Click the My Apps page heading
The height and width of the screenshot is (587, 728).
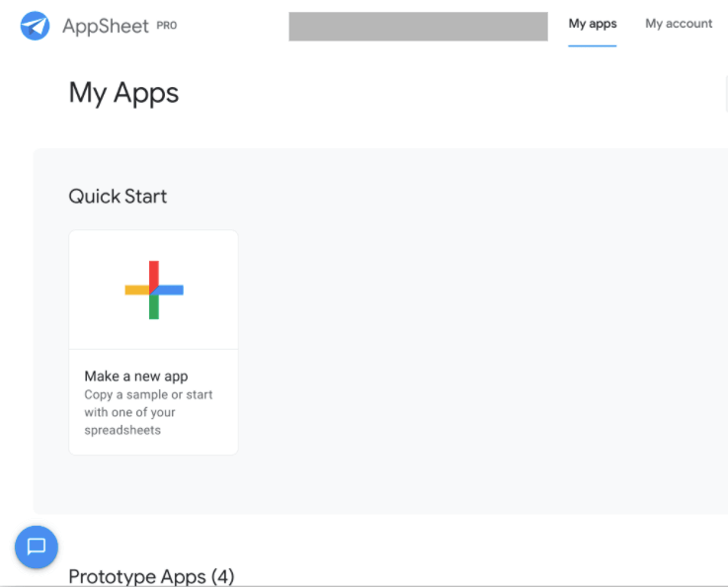[123, 93]
